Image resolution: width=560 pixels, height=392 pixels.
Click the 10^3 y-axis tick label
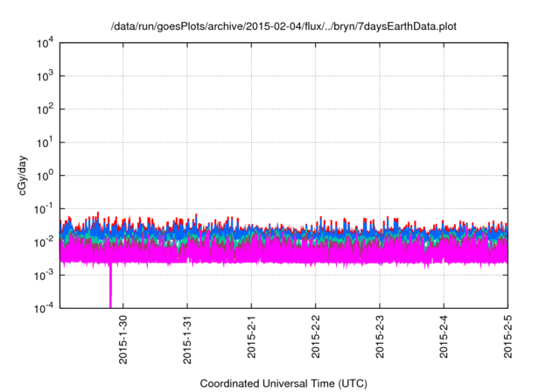tap(45, 76)
